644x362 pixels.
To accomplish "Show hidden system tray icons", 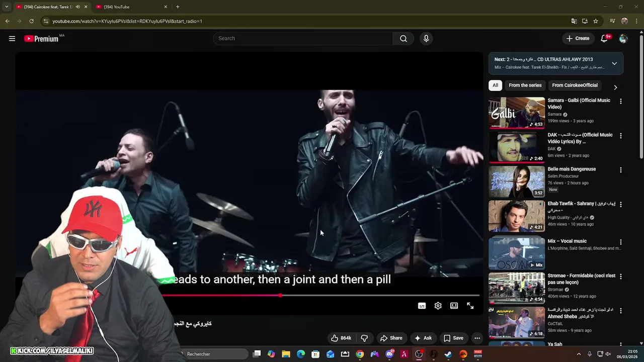I will click(579, 354).
